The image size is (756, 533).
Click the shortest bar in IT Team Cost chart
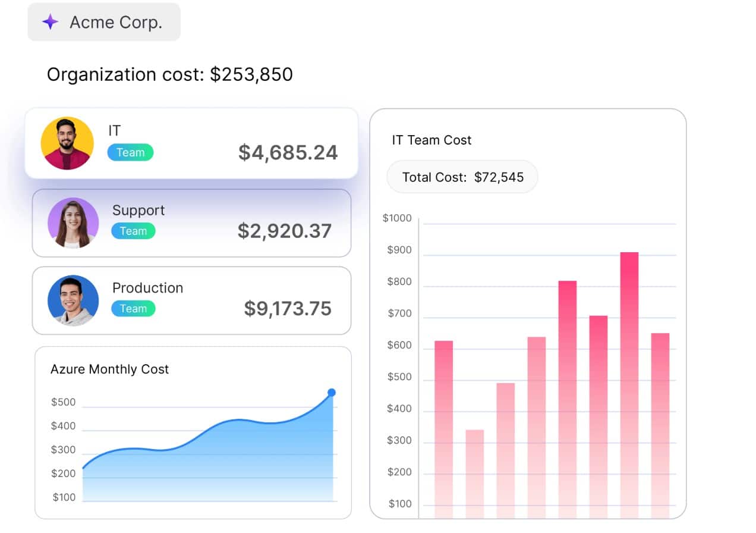(x=474, y=474)
